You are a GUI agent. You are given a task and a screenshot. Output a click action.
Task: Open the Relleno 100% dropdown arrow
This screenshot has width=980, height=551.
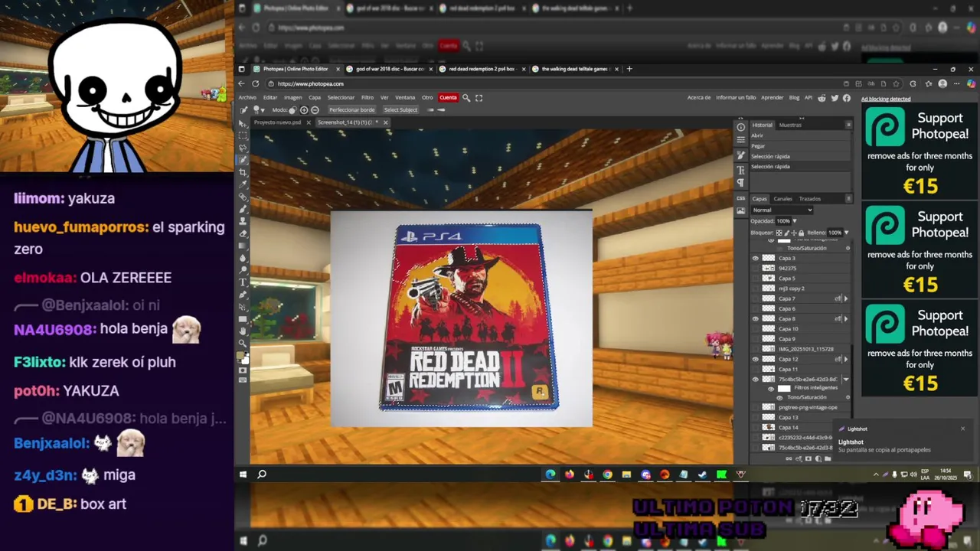point(847,233)
